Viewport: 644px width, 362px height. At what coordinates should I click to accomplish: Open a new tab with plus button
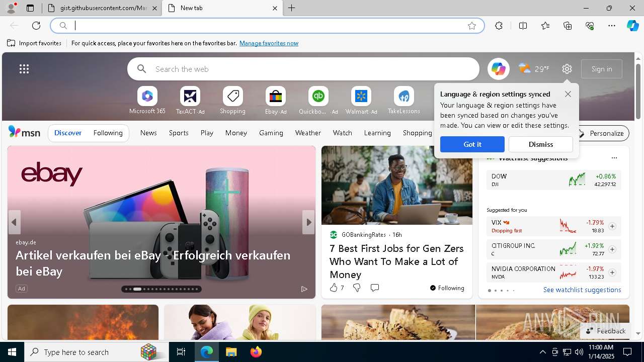[x=292, y=8]
